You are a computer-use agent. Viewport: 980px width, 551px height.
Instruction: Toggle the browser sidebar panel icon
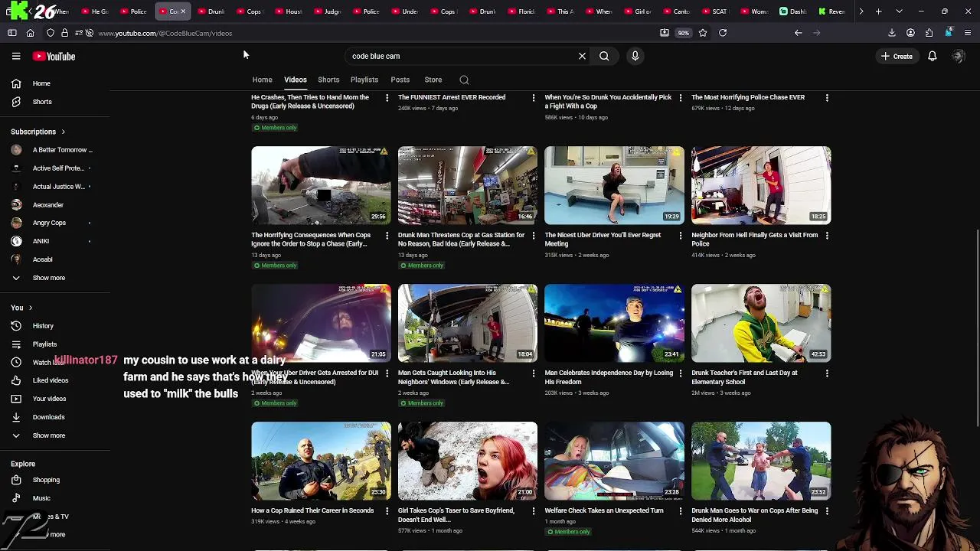pos(12,33)
